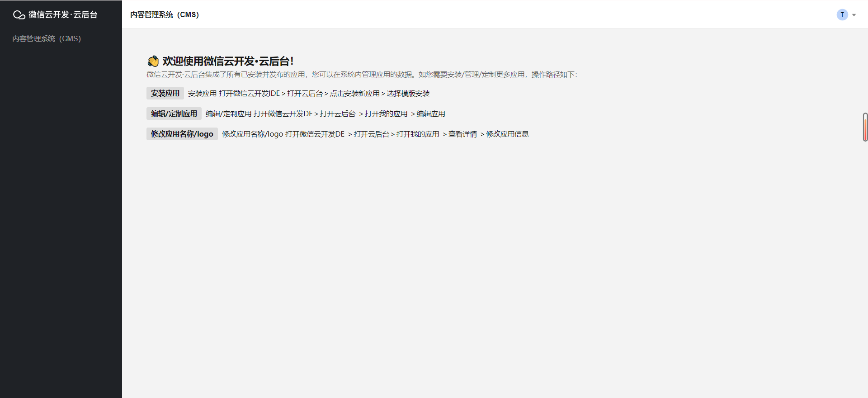Screen dimensions: 868x398
Task: Click text 点击安装新用 > 选择模版安装
Action: 380,94
